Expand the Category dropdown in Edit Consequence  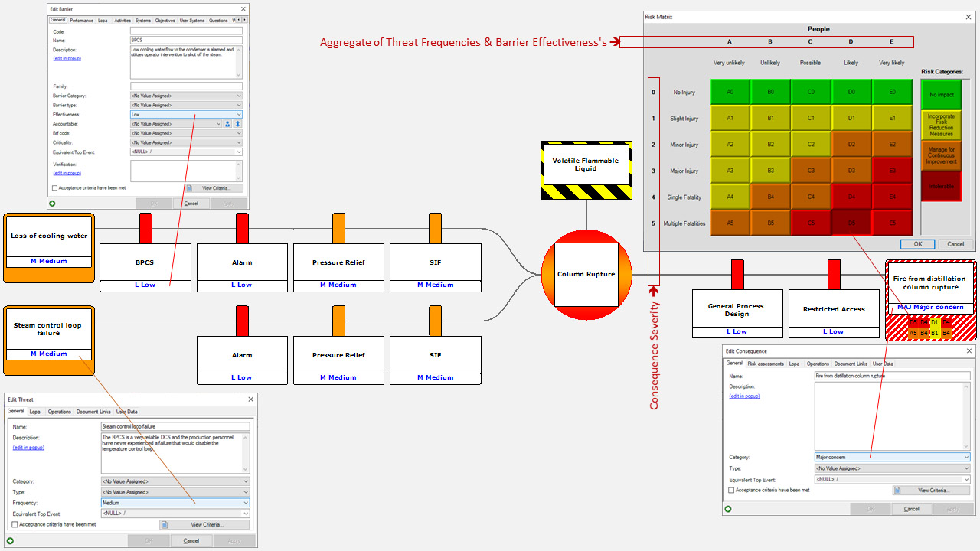(966, 457)
